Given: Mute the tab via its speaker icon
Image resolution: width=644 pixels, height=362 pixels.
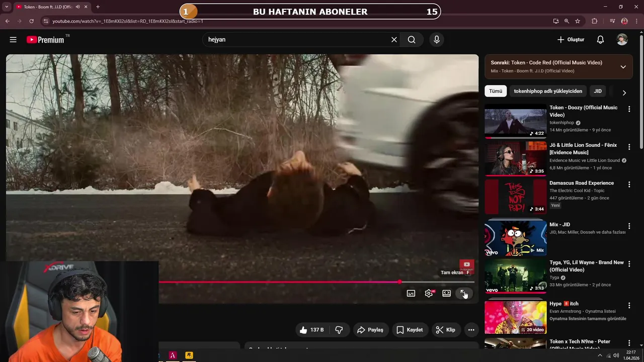Looking at the screenshot, I should pyautogui.click(x=77, y=7).
